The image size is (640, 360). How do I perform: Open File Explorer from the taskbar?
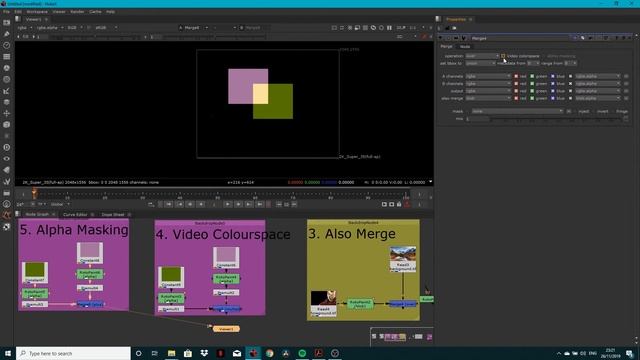click(171, 353)
